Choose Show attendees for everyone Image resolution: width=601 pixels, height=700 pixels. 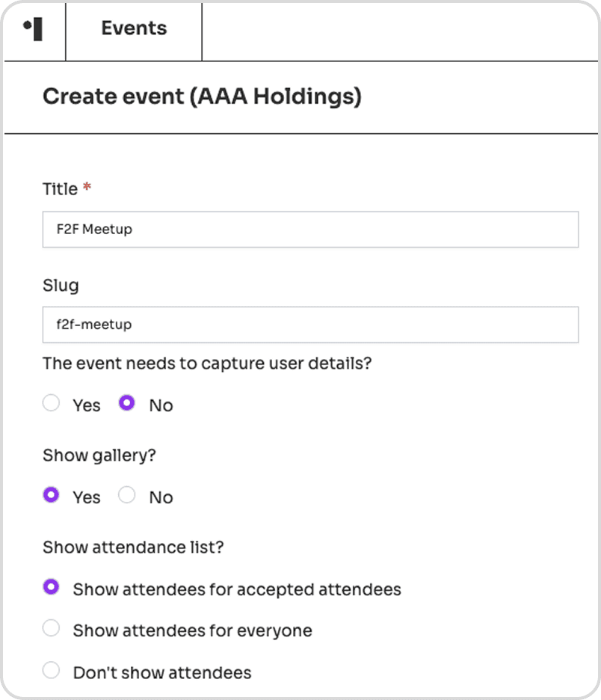pos(52,628)
